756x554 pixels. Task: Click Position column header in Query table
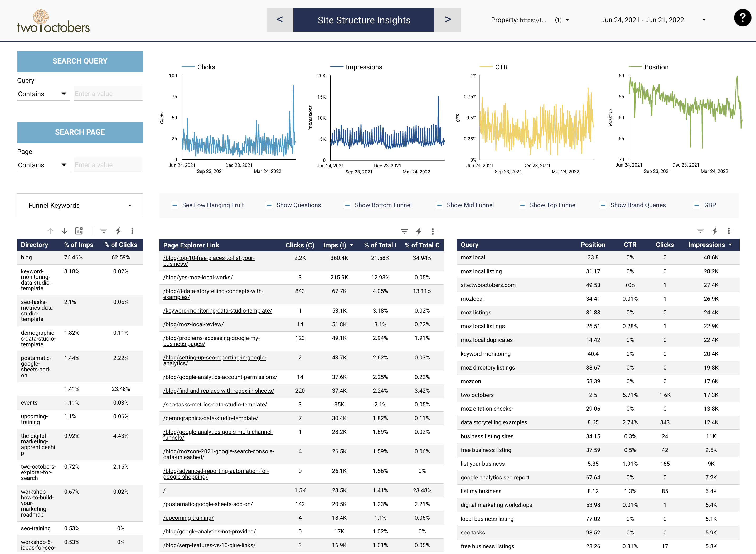coord(593,245)
